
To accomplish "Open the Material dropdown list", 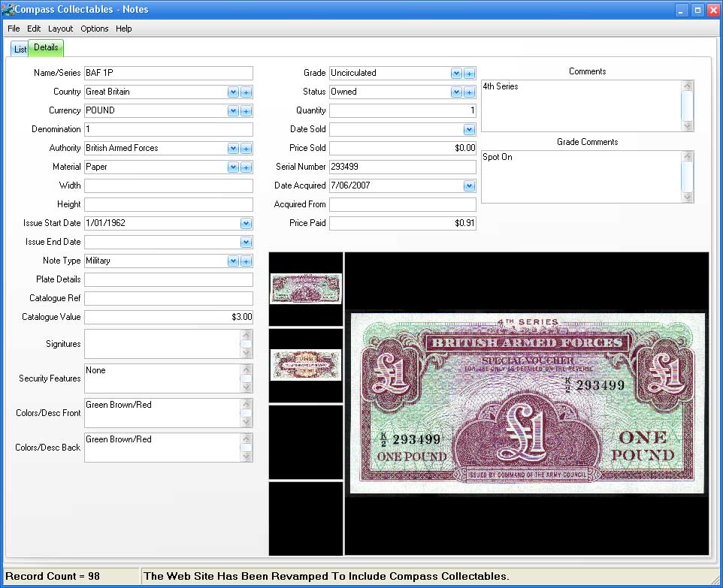I will (233, 167).
